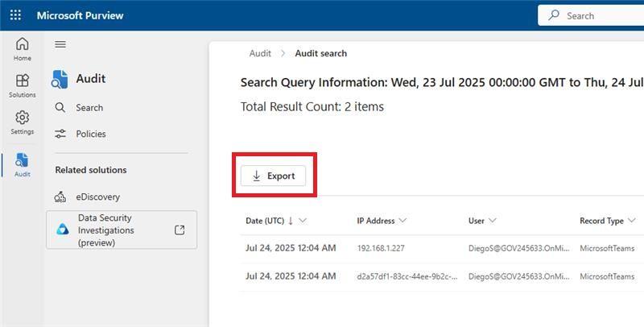Click the external link icon beside Data Security Investigations

coord(180,230)
